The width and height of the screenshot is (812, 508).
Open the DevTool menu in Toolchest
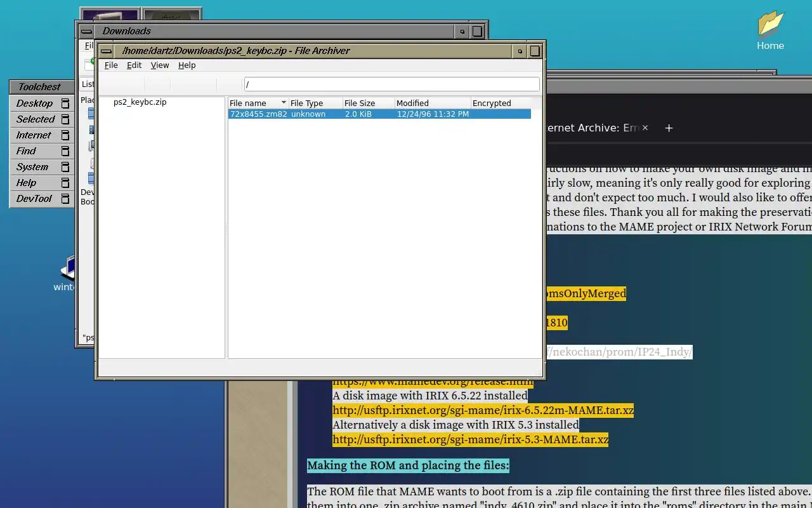(x=42, y=198)
